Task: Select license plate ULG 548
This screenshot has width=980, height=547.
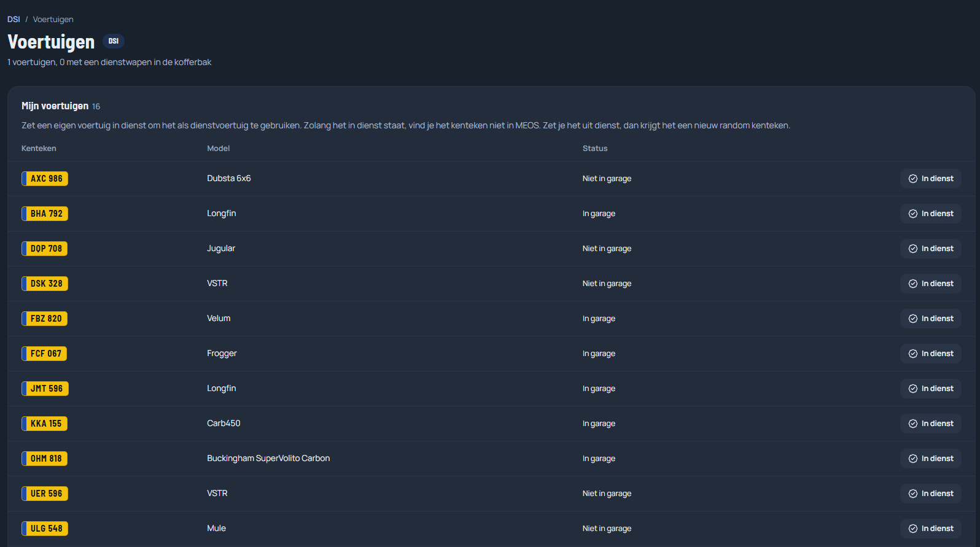Action: click(45, 529)
